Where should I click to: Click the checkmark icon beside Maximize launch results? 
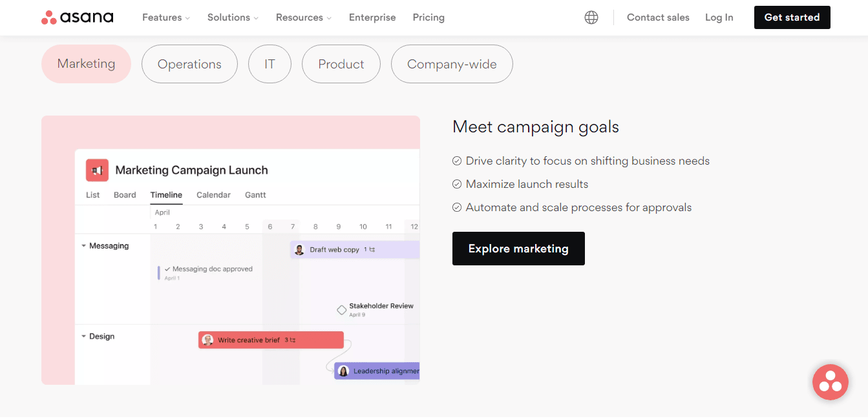tap(457, 183)
